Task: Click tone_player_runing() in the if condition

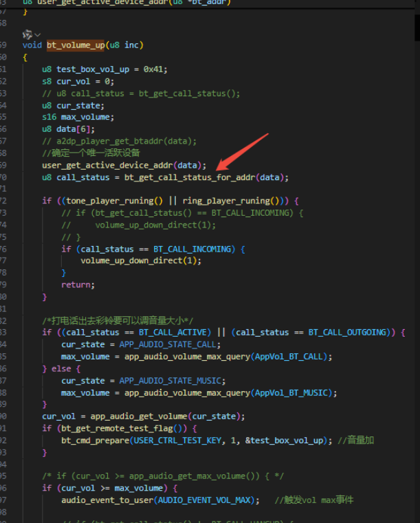Action: (x=114, y=201)
